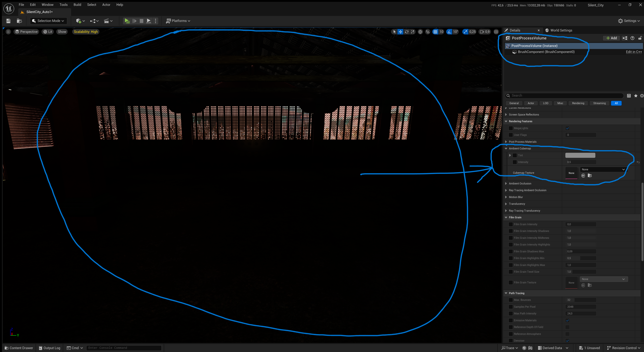Select the Rendering category filter button
Screen dimensions: 644x352
point(578,103)
